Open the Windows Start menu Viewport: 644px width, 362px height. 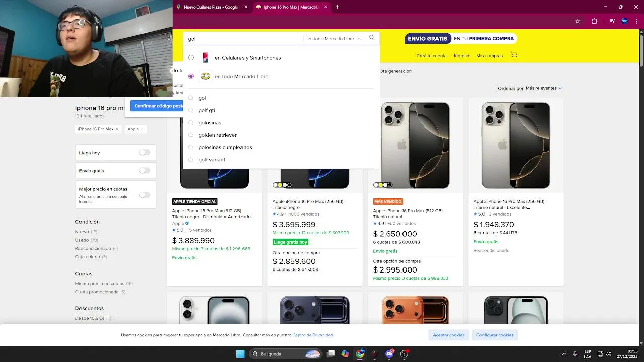click(240, 354)
